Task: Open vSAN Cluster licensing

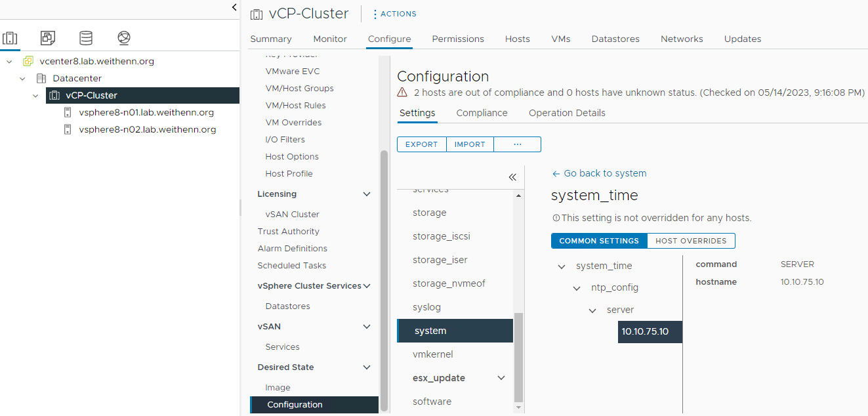Action: pyautogui.click(x=292, y=214)
